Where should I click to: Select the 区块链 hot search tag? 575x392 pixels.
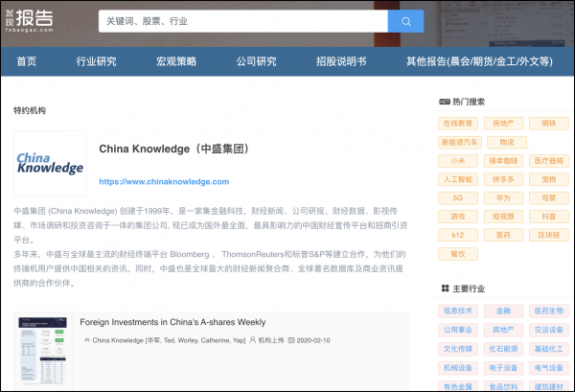tap(549, 235)
